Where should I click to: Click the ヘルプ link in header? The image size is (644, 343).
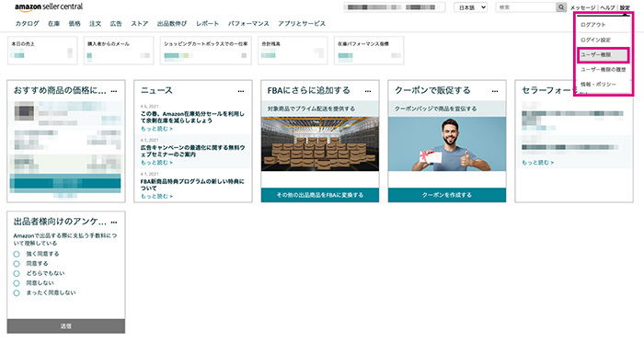[x=607, y=7]
